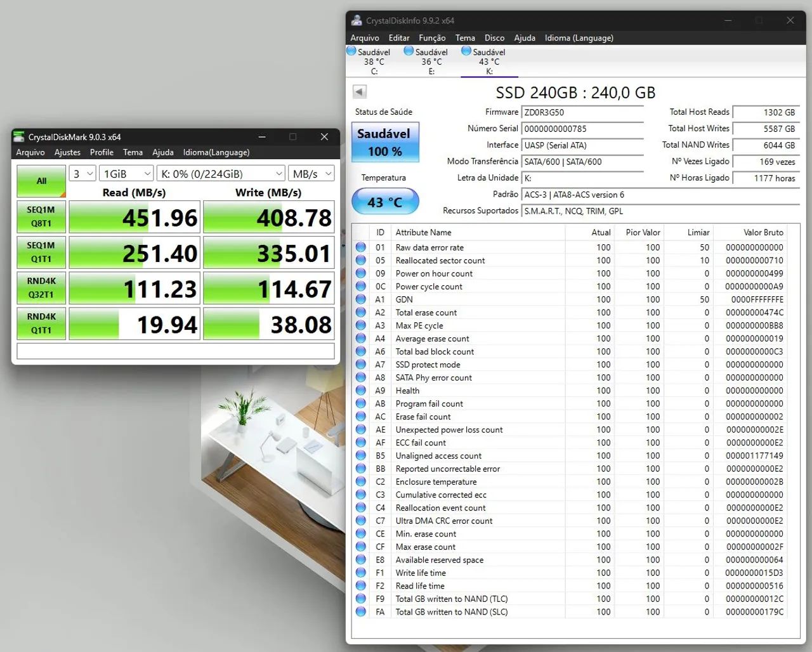Click the 43 °C temperature button
The width and height of the screenshot is (812, 652).
pyautogui.click(x=385, y=202)
